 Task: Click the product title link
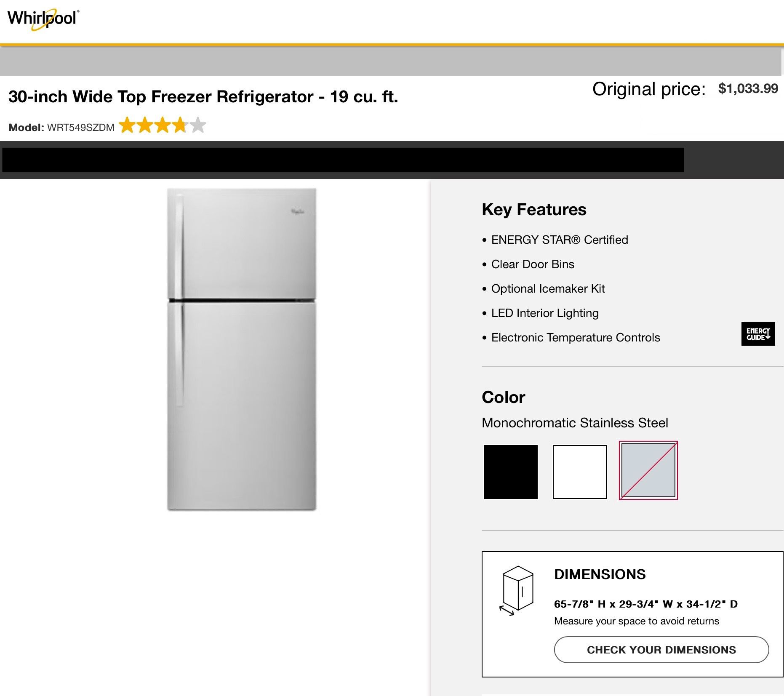pyautogui.click(x=203, y=96)
